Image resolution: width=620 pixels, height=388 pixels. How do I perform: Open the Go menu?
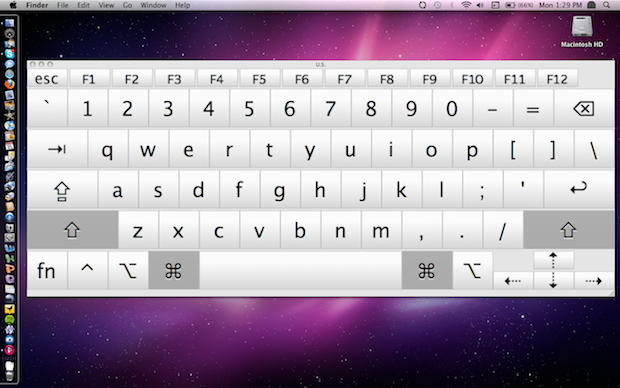tap(127, 5)
